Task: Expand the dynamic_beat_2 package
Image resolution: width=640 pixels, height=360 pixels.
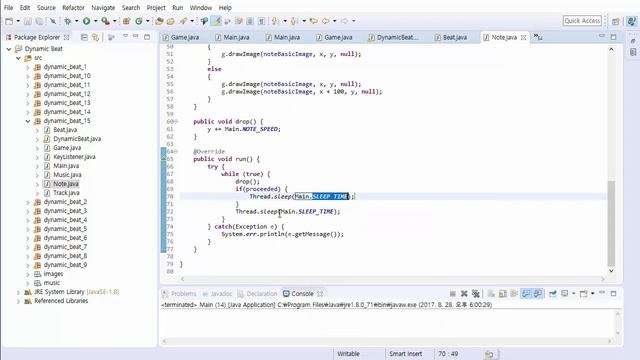Action: click(28, 202)
